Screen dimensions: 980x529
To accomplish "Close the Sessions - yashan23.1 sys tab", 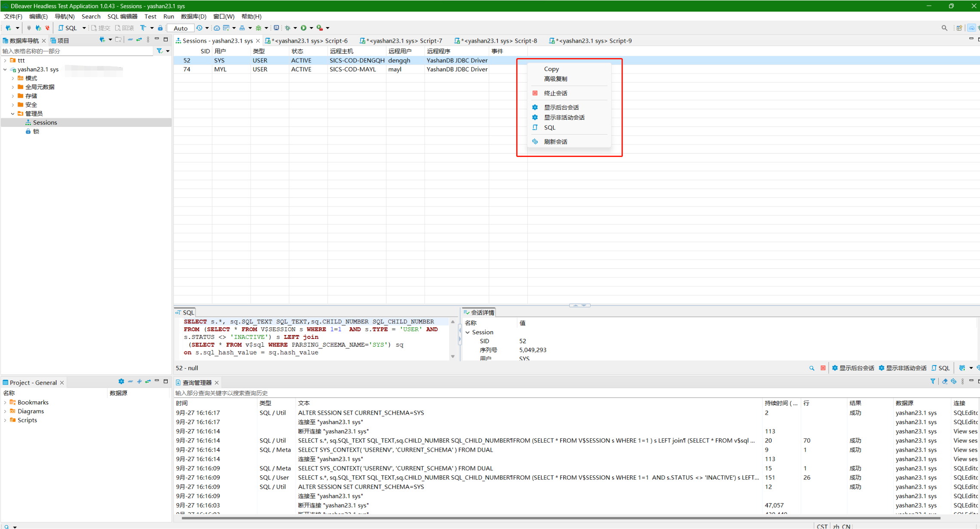I will click(258, 41).
